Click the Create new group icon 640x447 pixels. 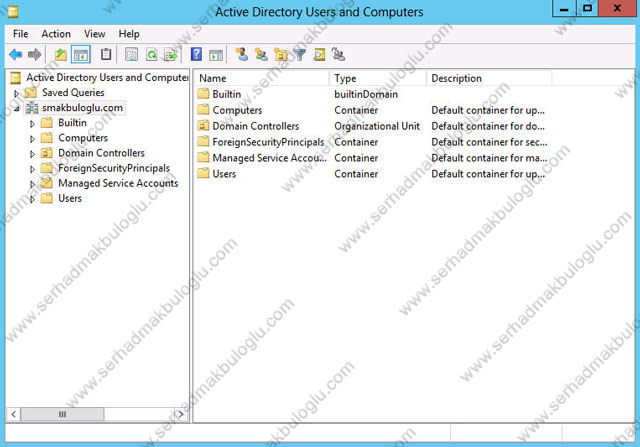click(261, 54)
